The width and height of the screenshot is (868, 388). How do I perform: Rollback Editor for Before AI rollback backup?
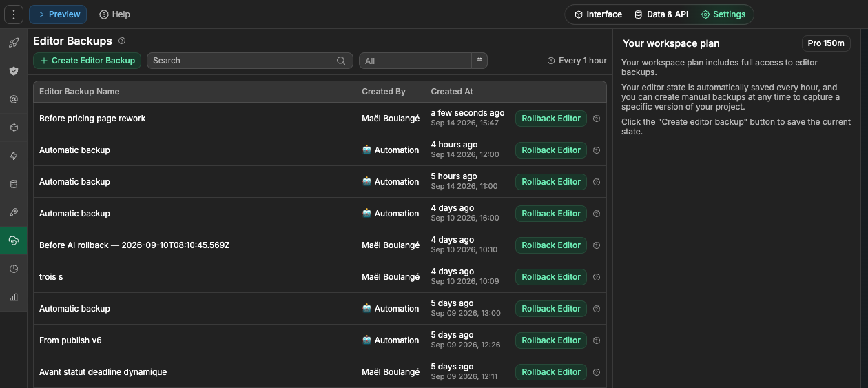click(x=551, y=245)
